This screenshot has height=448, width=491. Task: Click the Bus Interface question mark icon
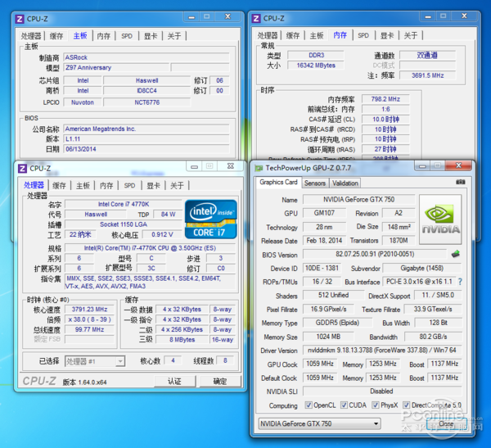[460, 282]
